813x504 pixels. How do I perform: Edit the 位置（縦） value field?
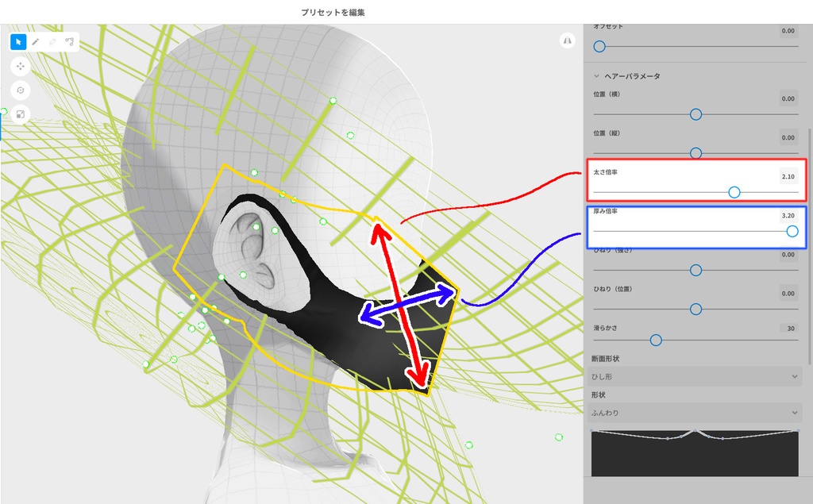pyautogui.click(x=788, y=137)
